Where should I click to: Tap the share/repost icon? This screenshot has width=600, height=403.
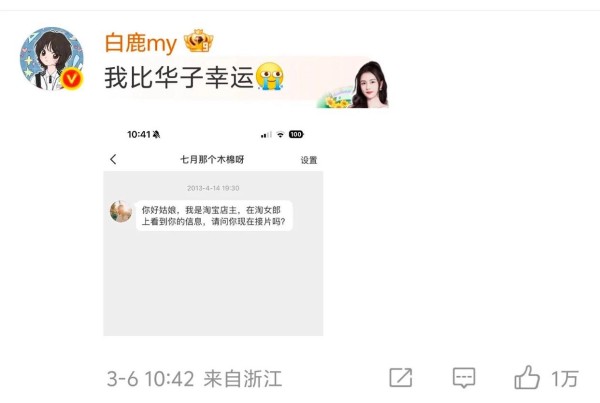(401, 378)
